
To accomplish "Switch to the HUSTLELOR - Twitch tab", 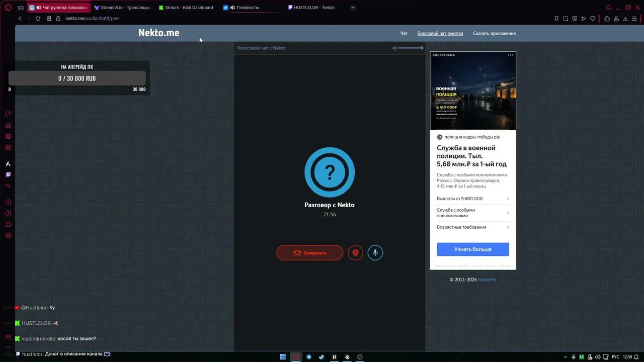I will pos(316,8).
